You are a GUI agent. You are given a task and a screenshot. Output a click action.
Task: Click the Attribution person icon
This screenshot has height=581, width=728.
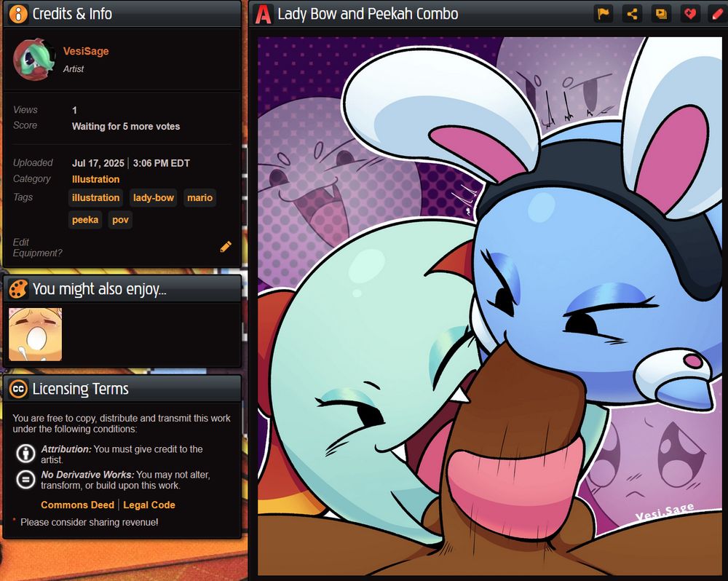(x=25, y=454)
